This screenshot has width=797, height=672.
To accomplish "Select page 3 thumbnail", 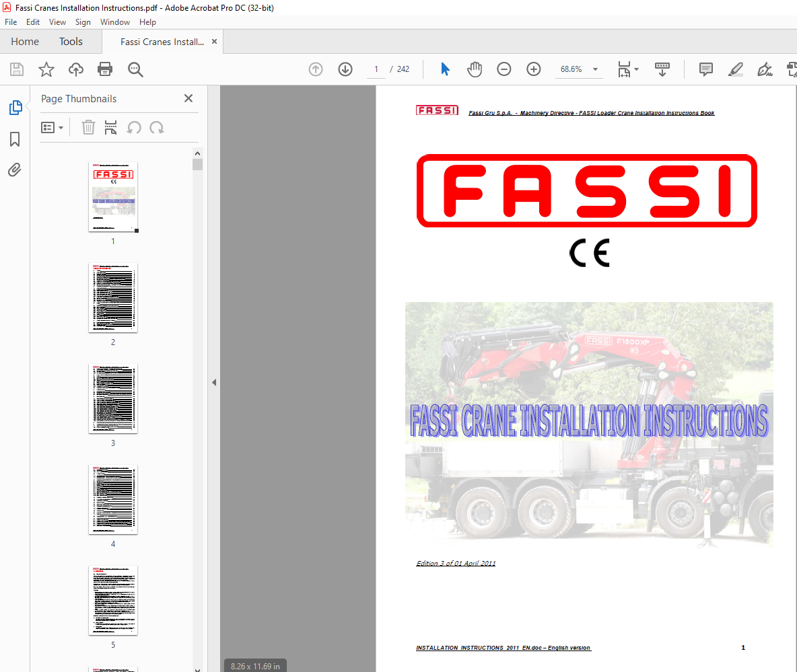I will point(113,399).
